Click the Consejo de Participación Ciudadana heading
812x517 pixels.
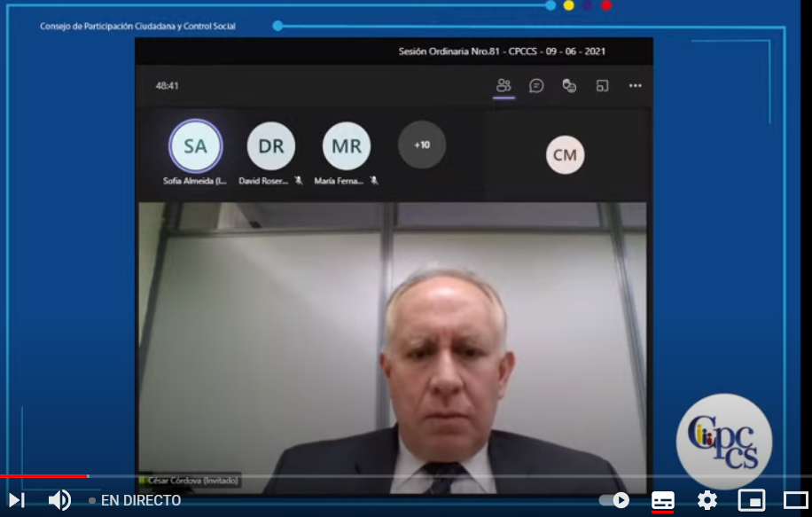tap(137, 26)
